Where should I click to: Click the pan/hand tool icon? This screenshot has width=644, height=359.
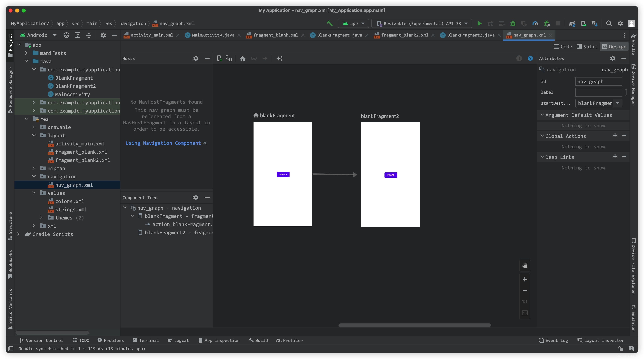coord(525,265)
